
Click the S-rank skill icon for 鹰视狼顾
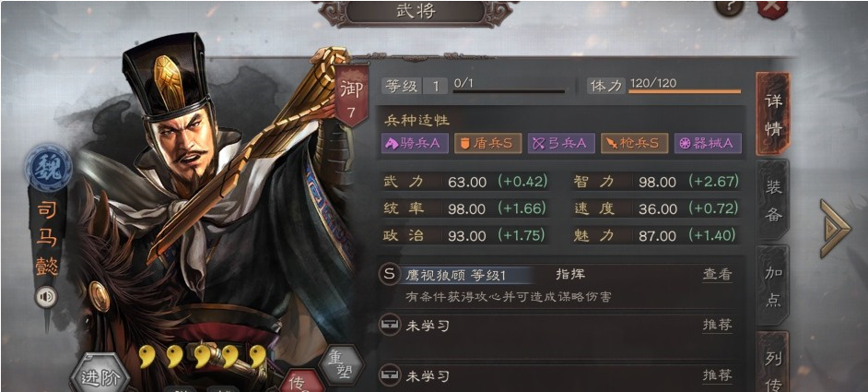click(x=391, y=275)
